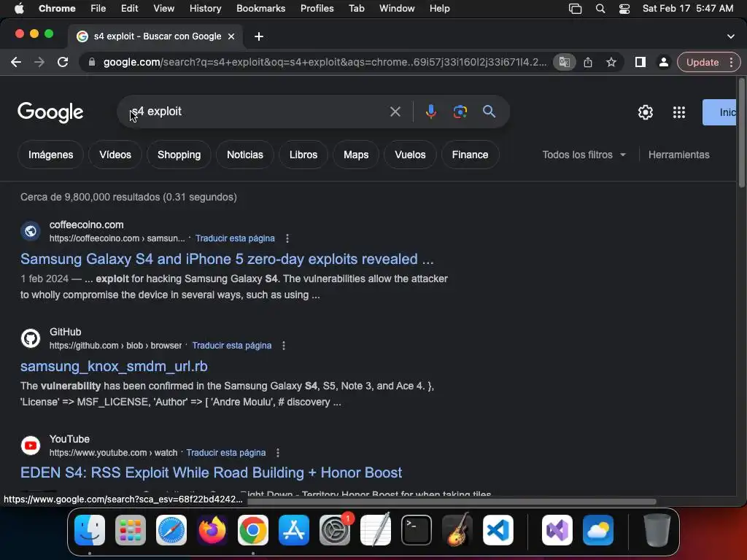Viewport: 747px width, 560px height.
Task: Translate the coffeecoino result page
Action: tap(235, 238)
